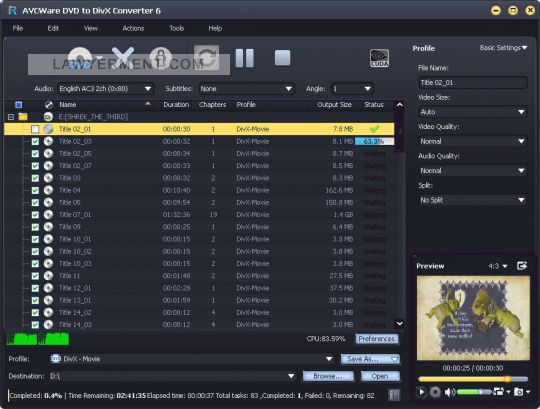The width and height of the screenshot is (540, 409).
Task: Open the Video Quality dropdown
Action: tap(472, 141)
